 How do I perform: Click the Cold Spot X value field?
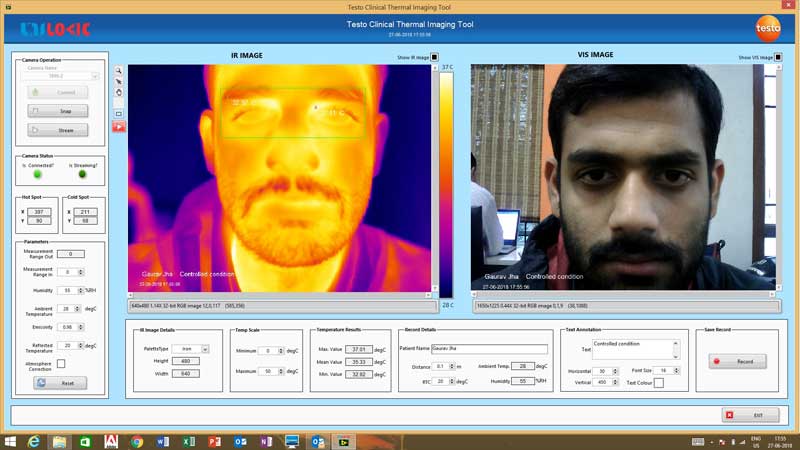coord(85,212)
